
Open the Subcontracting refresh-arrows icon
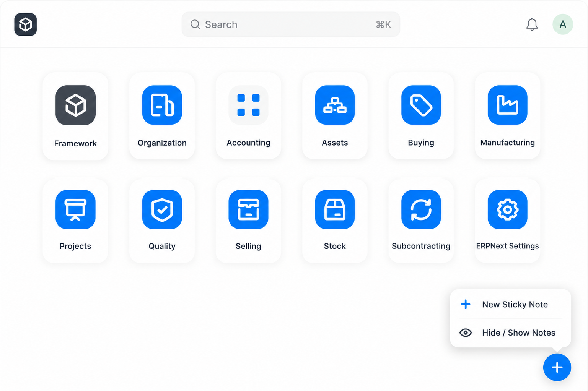421,209
